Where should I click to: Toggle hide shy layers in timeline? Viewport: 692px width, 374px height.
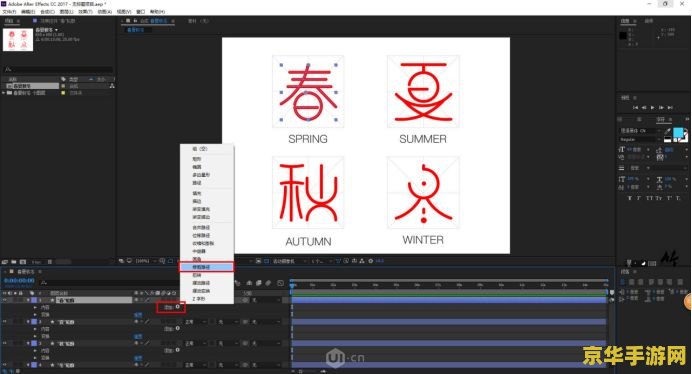click(x=249, y=283)
